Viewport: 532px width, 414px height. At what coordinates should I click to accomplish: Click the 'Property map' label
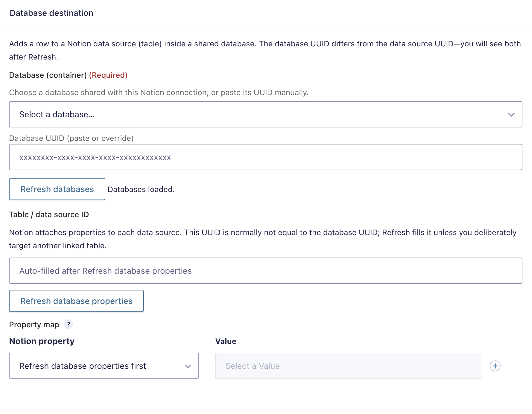tap(34, 325)
